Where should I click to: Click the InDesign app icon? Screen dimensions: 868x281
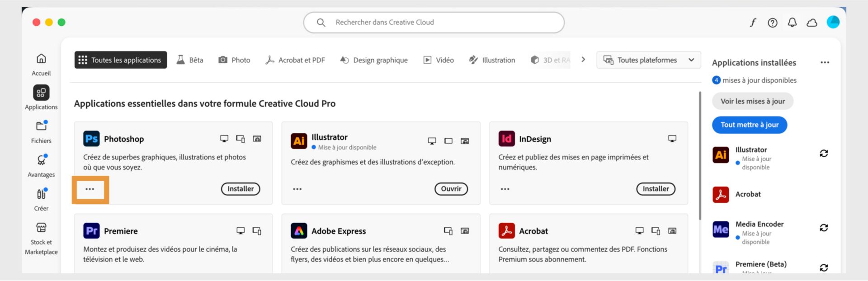coord(506,139)
